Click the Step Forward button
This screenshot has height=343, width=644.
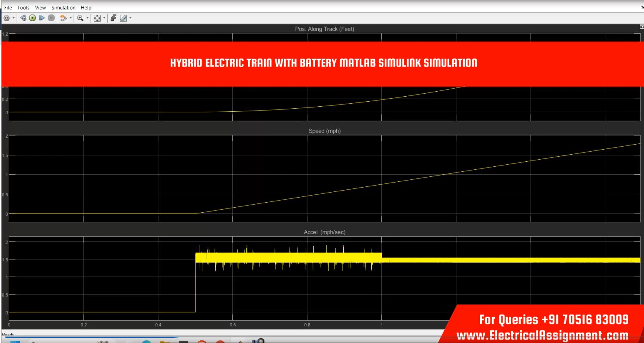point(42,18)
